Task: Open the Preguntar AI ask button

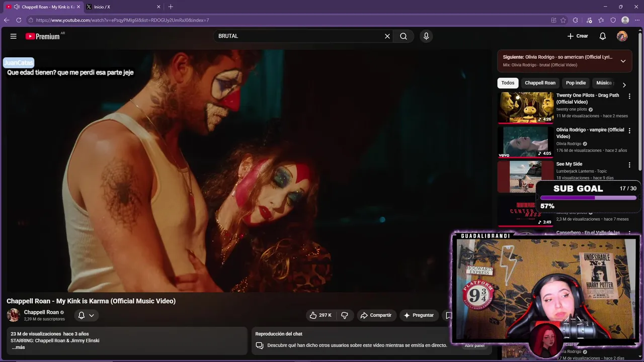Action: [x=419, y=315]
